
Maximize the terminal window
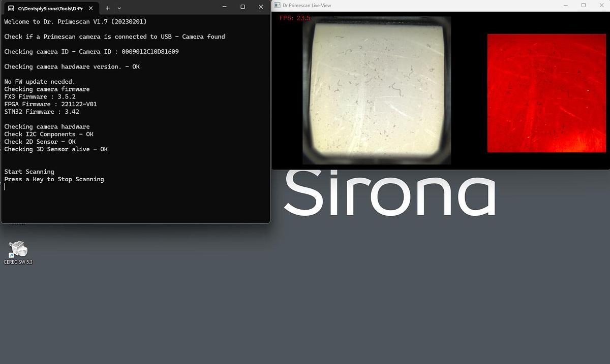pyautogui.click(x=242, y=7)
